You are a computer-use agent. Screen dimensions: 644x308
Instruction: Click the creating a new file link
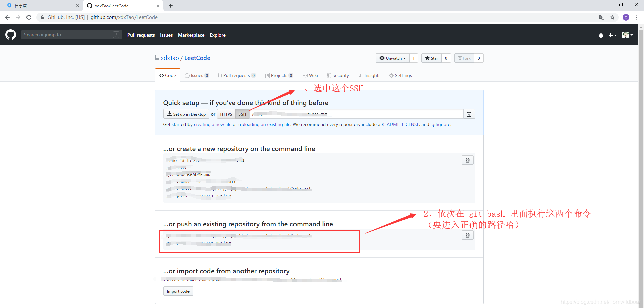tap(213, 124)
